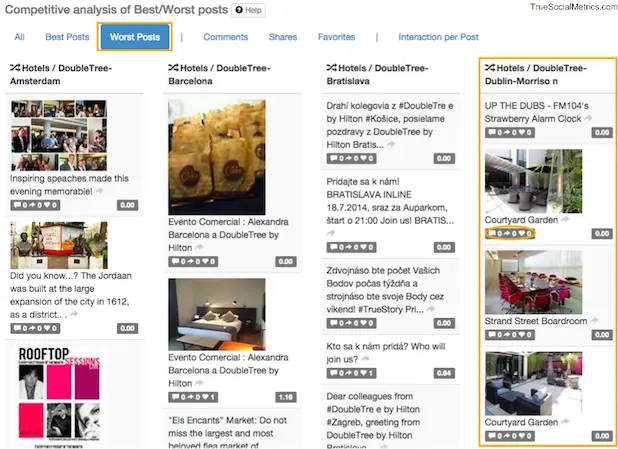The width and height of the screenshot is (618, 449).
Task: Click share arrow after 'Inspiring speaches' post
Action: click(99, 191)
